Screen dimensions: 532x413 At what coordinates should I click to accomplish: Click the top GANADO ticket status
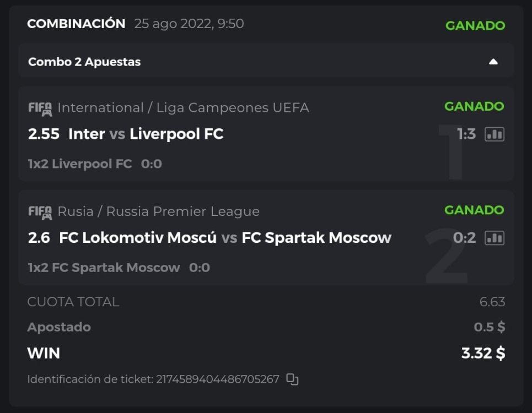click(475, 25)
